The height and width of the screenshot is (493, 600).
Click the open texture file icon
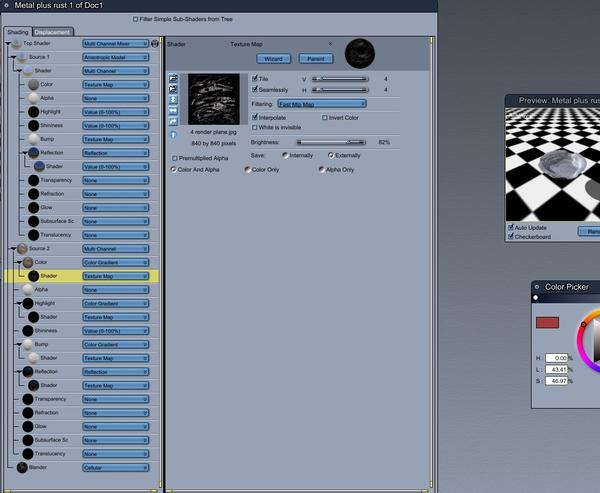coord(173,78)
